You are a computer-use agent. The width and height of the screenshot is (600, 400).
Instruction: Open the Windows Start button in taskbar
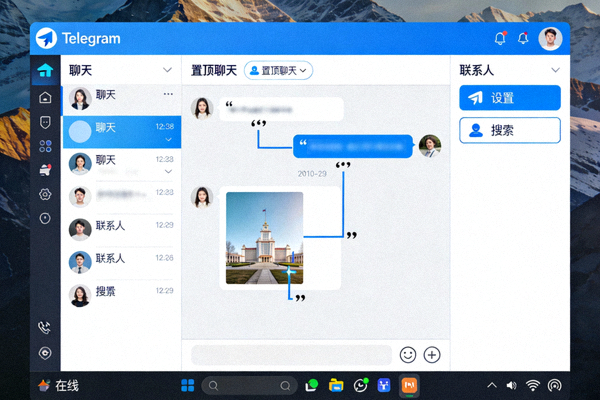[188, 385]
